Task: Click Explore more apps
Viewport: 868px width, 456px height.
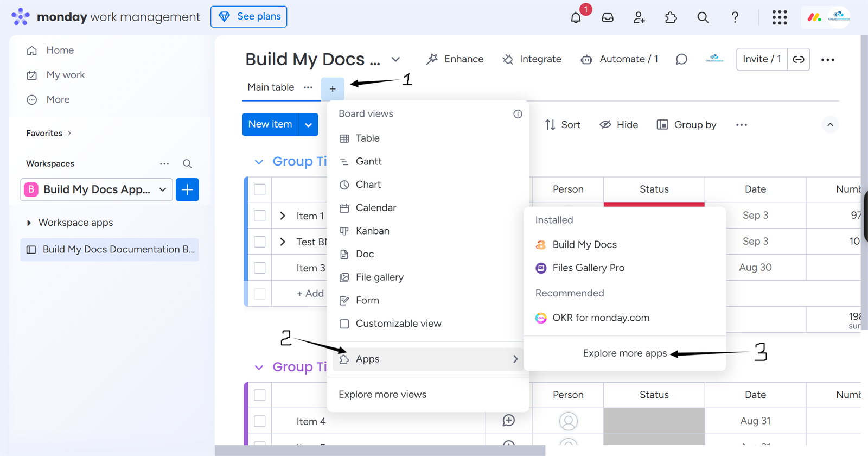Action: click(x=625, y=353)
